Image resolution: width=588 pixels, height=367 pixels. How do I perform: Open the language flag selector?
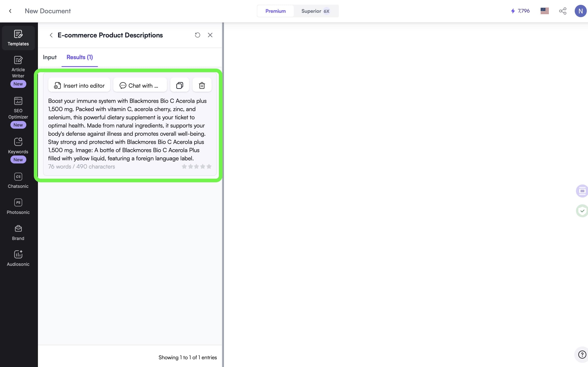[545, 11]
